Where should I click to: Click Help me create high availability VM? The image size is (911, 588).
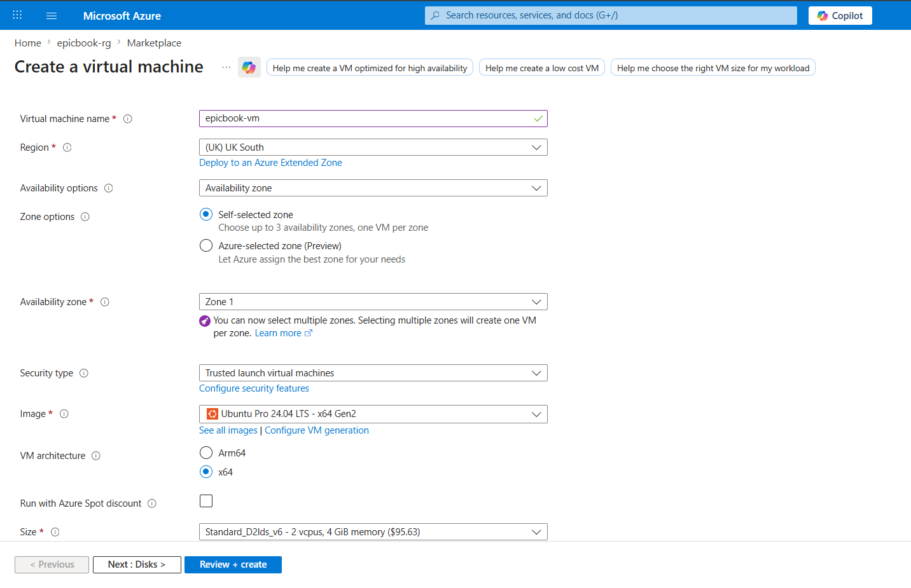tap(370, 68)
